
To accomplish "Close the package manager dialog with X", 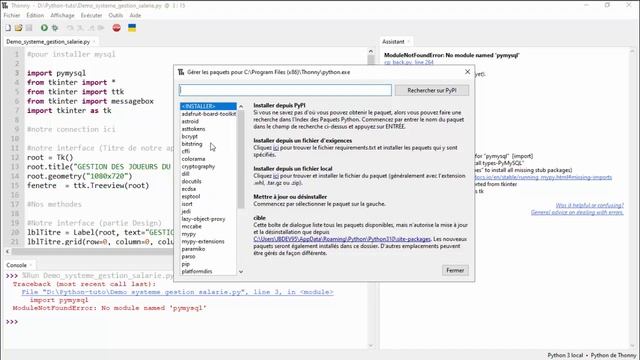I will click(x=467, y=72).
